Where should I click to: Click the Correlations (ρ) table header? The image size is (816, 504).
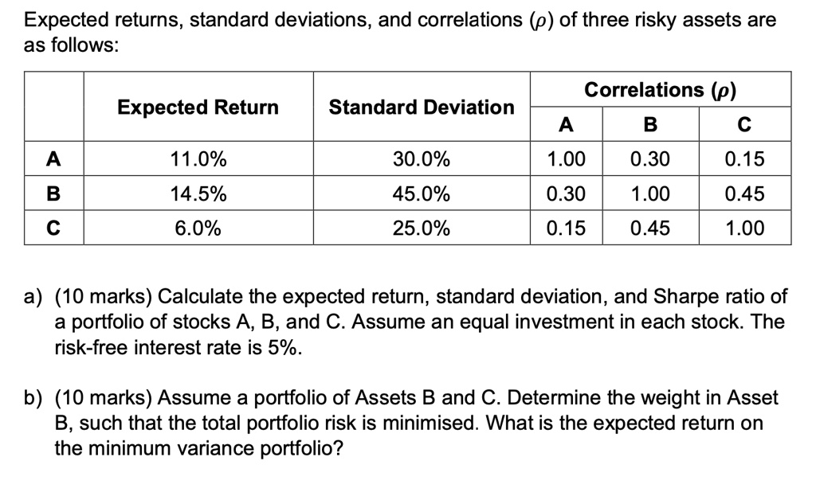661,90
